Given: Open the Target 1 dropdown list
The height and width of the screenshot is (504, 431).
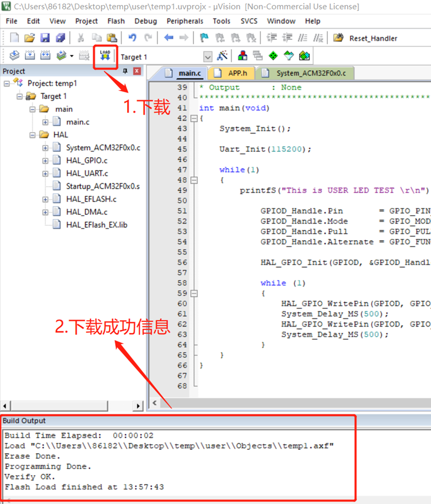Looking at the screenshot, I should (208, 57).
